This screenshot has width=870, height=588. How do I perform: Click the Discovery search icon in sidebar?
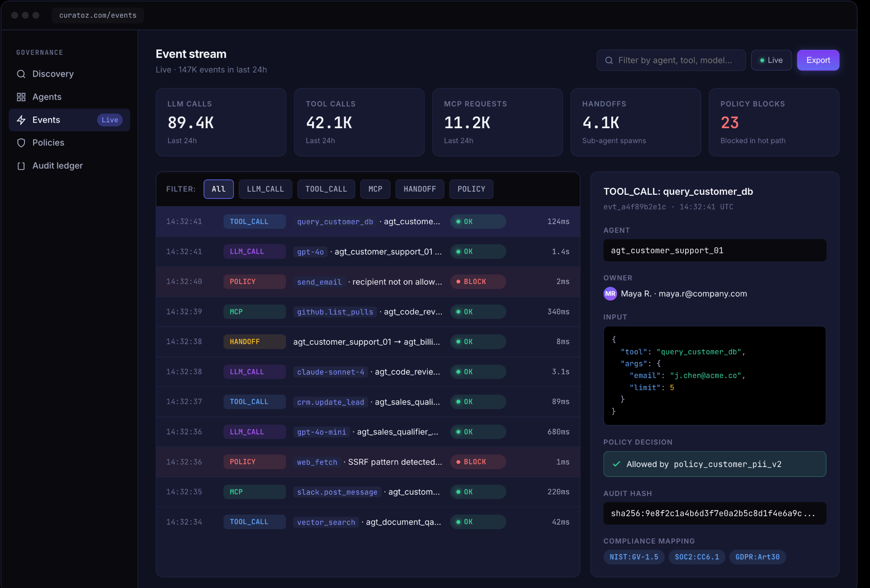(x=21, y=74)
